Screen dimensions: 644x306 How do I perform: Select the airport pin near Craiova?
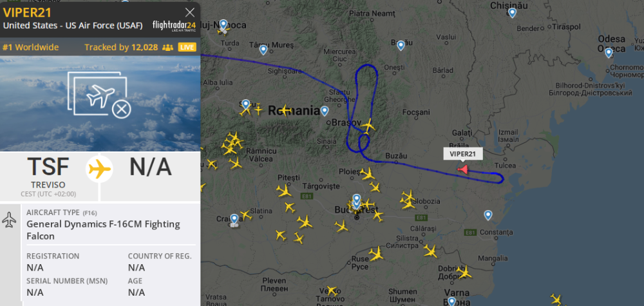click(x=234, y=220)
